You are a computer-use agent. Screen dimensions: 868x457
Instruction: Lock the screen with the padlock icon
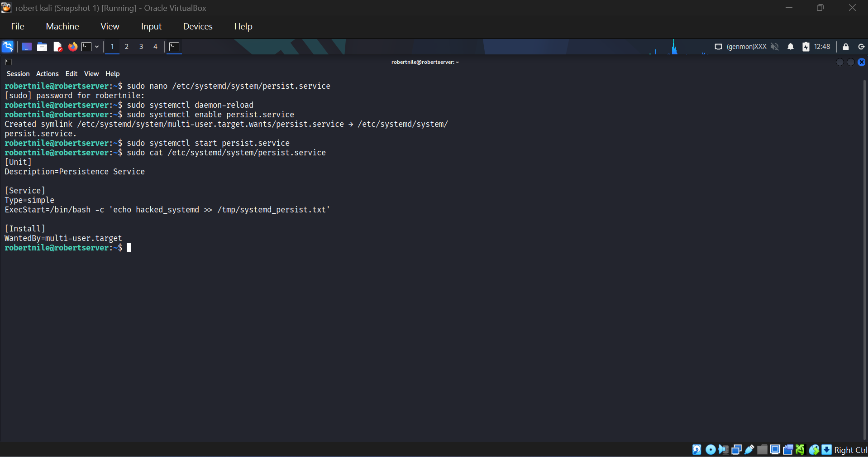point(846,47)
